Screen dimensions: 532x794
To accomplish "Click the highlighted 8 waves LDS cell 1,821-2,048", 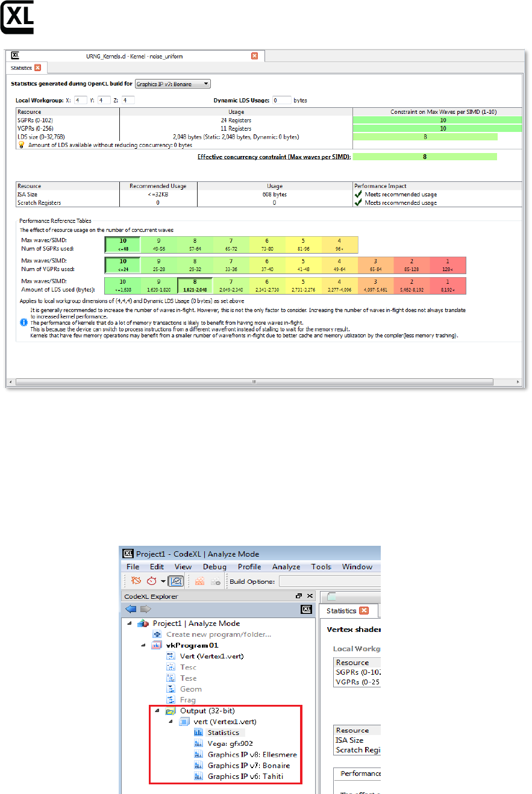I will click(195, 286).
